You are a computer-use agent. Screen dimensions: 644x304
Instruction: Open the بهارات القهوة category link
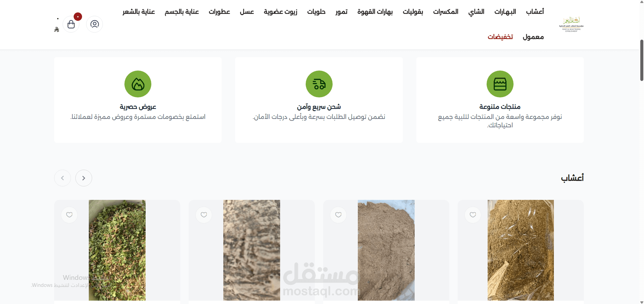coord(375,12)
